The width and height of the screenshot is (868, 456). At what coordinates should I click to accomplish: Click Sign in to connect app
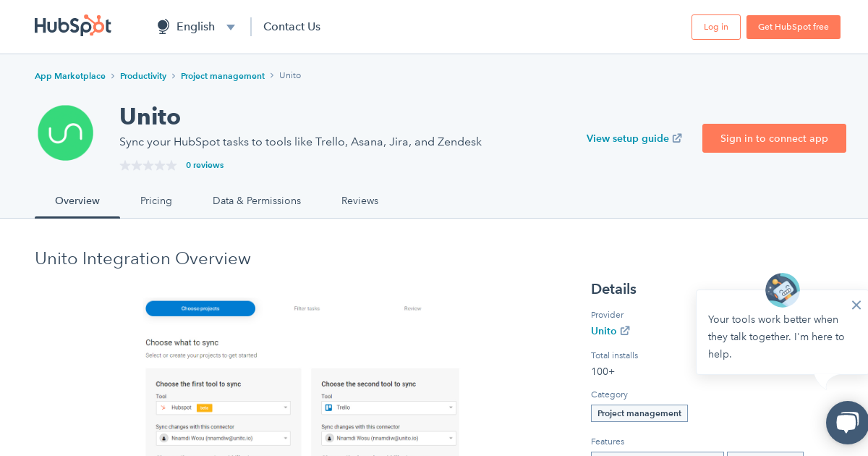(x=774, y=138)
